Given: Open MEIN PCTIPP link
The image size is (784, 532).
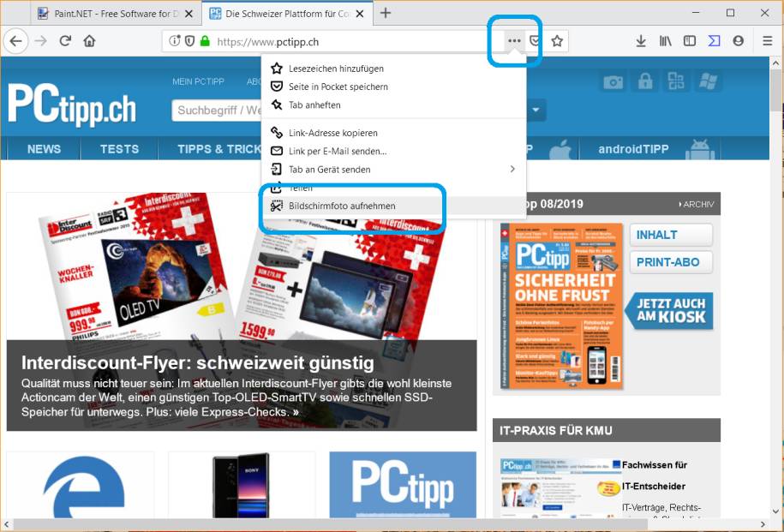Looking at the screenshot, I should pos(199,81).
